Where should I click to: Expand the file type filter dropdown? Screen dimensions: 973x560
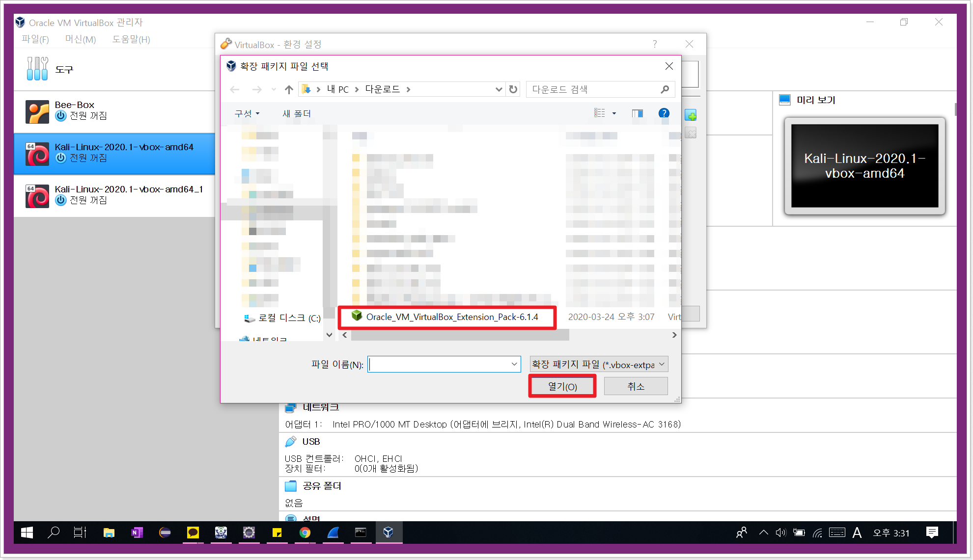click(x=661, y=364)
